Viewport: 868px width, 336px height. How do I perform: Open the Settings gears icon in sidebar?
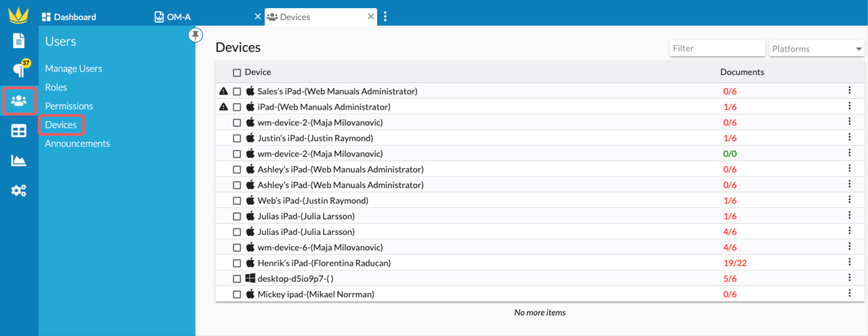click(18, 190)
